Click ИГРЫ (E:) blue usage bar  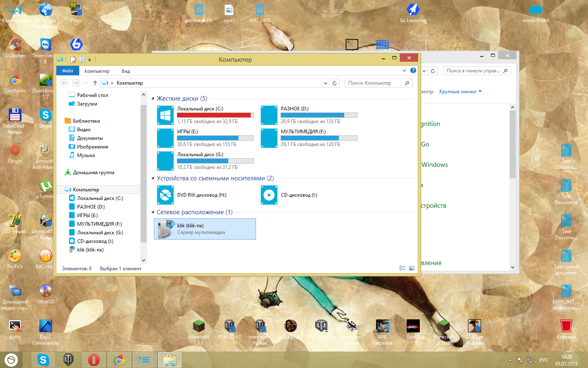click(215, 138)
